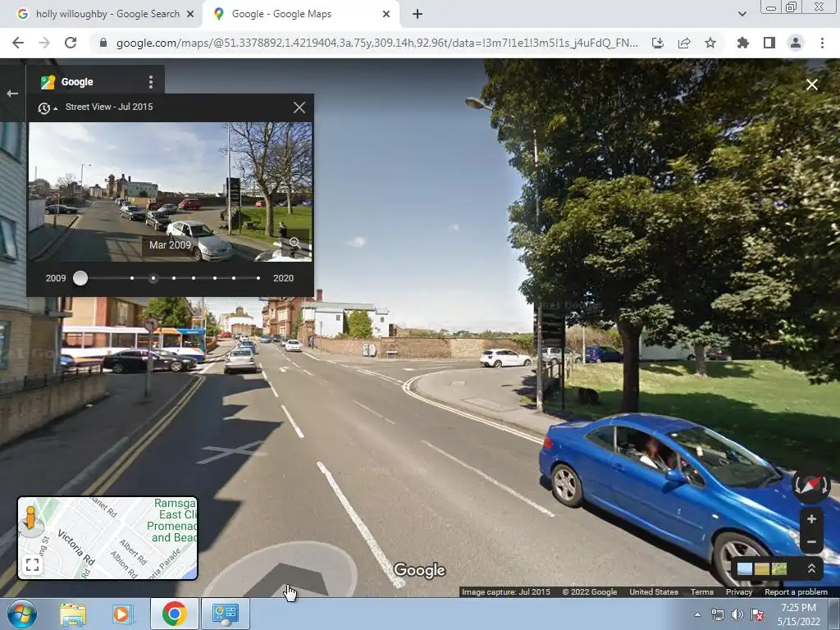Click the address bar URL

377,43
